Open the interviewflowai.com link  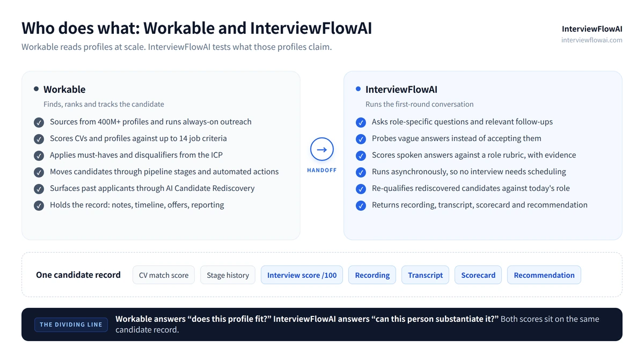click(x=592, y=40)
